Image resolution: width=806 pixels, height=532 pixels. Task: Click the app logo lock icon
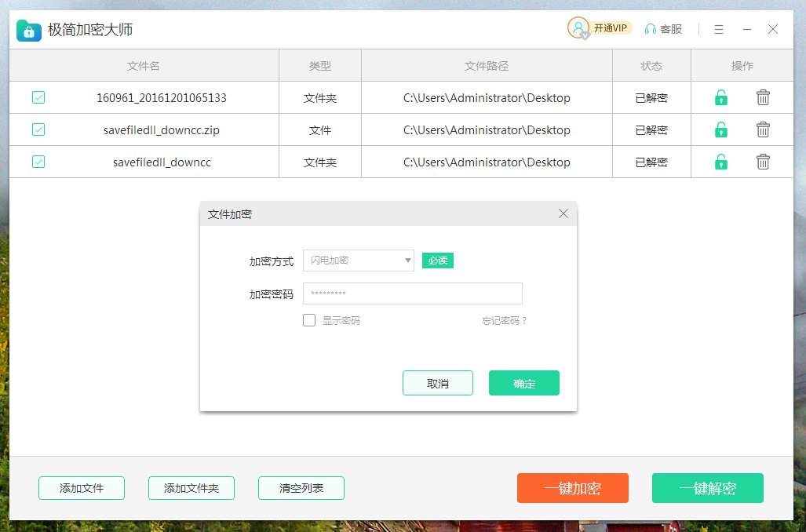28,30
